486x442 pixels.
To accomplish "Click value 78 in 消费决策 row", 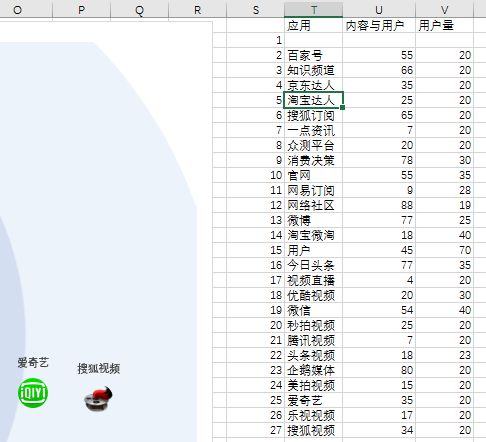I will (407, 160).
